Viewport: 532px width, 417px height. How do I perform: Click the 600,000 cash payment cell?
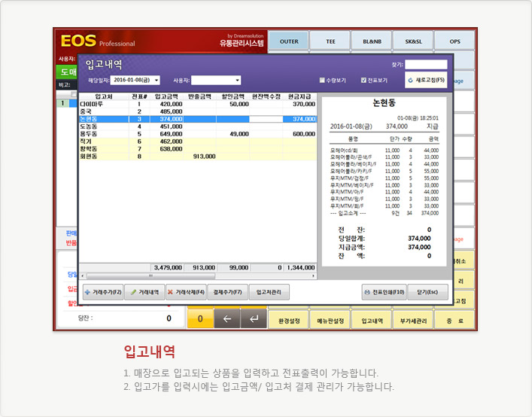tap(299, 134)
